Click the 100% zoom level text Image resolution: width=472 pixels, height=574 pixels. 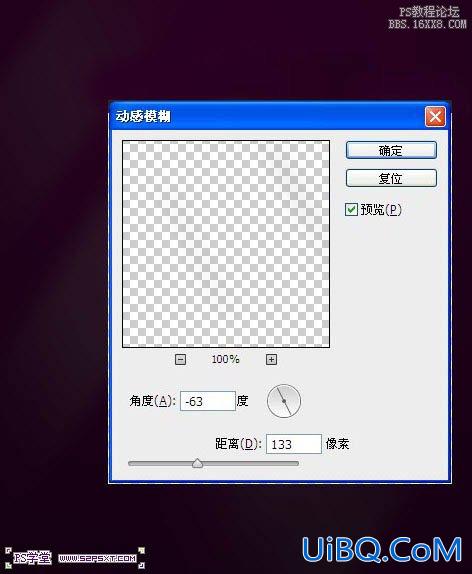pyautogui.click(x=225, y=359)
